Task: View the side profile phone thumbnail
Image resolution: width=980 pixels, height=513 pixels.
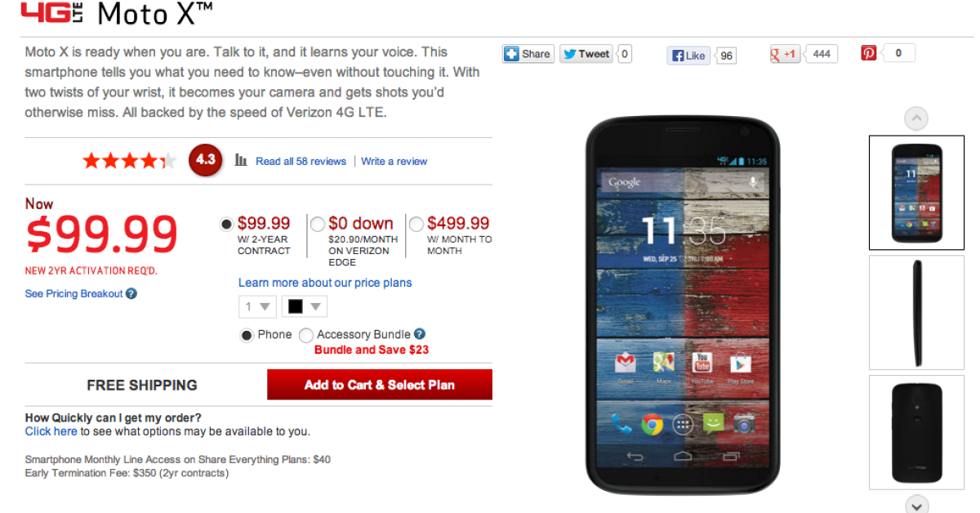Action: (x=917, y=312)
